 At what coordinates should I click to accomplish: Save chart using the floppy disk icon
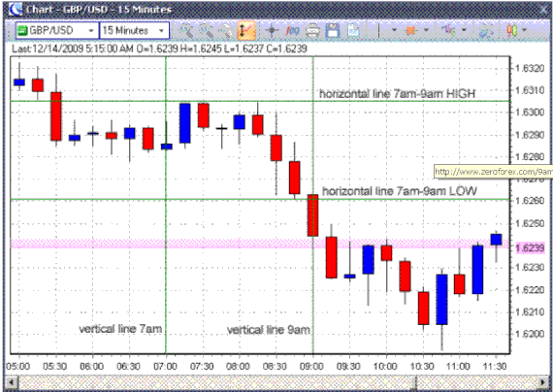(x=332, y=31)
